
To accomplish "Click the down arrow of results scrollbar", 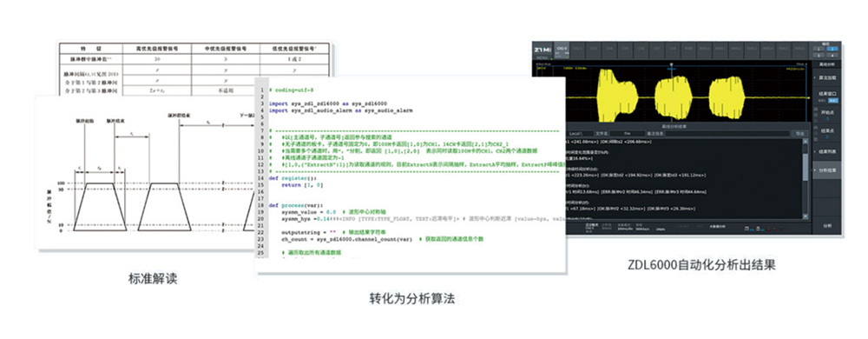I will pos(806,216).
